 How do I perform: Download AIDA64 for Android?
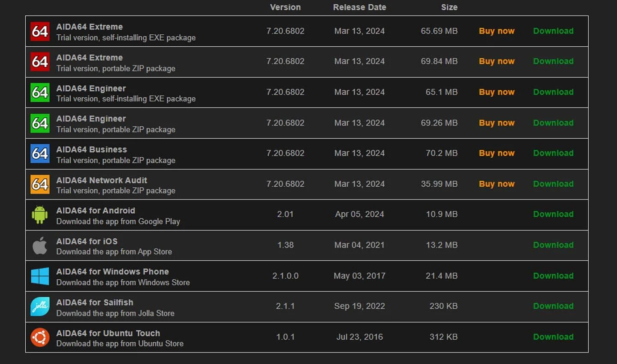tap(553, 214)
